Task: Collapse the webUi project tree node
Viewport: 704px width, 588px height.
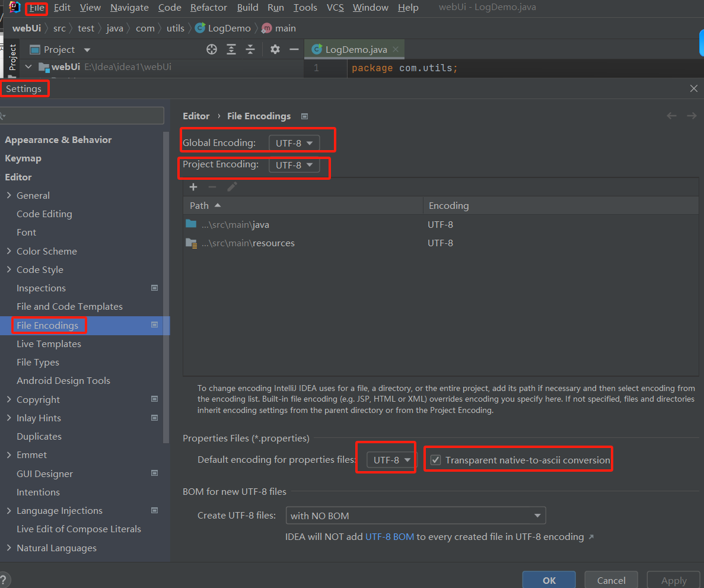Action: tap(28, 67)
